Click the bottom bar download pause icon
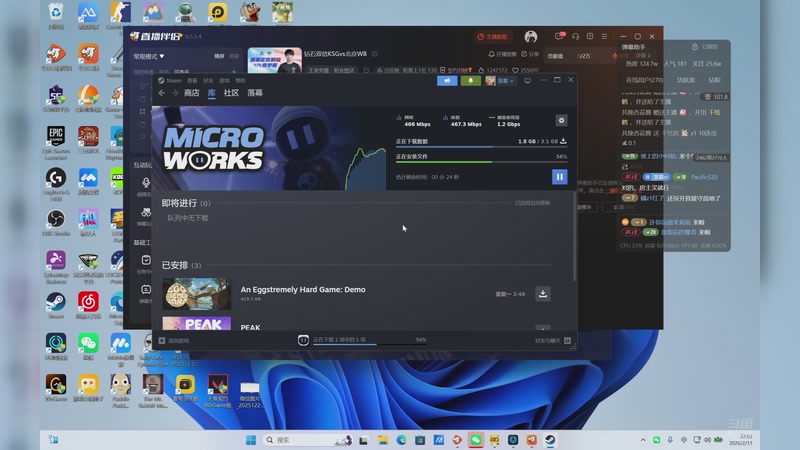Image resolution: width=800 pixels, height=450 pixels. tap(303, 340)
